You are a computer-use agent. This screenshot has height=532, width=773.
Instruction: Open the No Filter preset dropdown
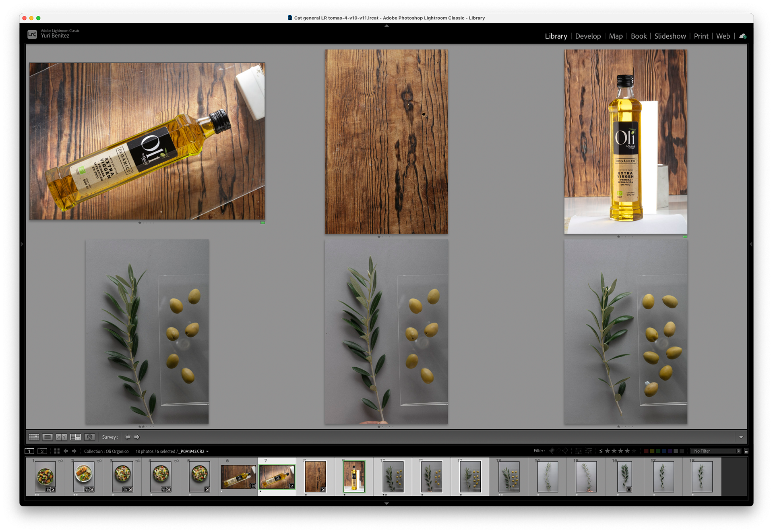[x=717, y=451]
